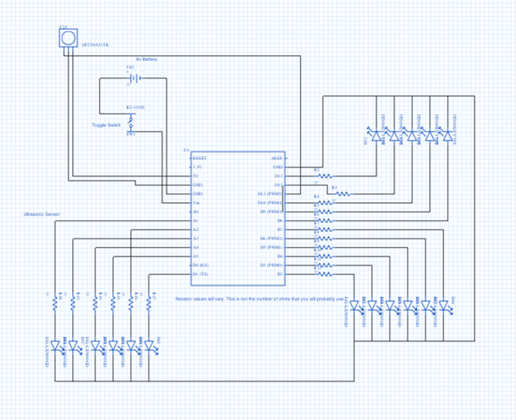Viewport: 516px width, 420px height.
Task: Select resistor R2 on pin D13
Action: click(x=324, y=176)
